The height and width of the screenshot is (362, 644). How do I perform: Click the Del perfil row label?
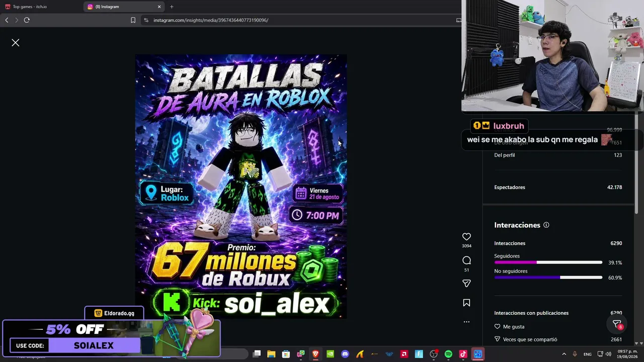point(504,155)
